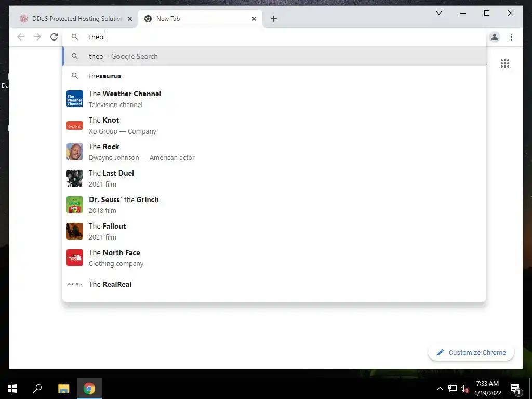
Task: Select The Knot suggestion
Action: (x=274, y=125)
